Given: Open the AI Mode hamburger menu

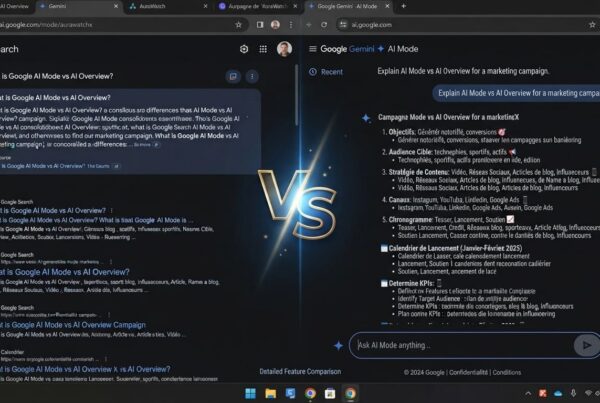Looking at the screenshot, I should click(313, 49).
